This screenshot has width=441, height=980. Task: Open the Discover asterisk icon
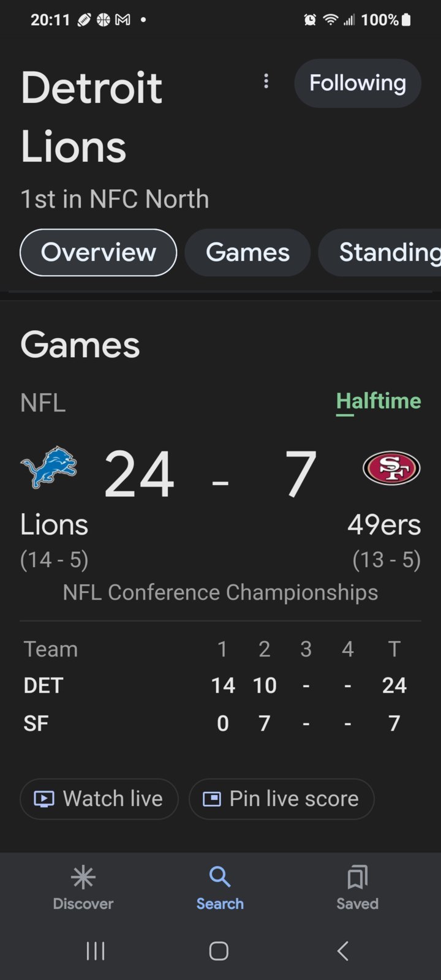[x=83, y=877]
